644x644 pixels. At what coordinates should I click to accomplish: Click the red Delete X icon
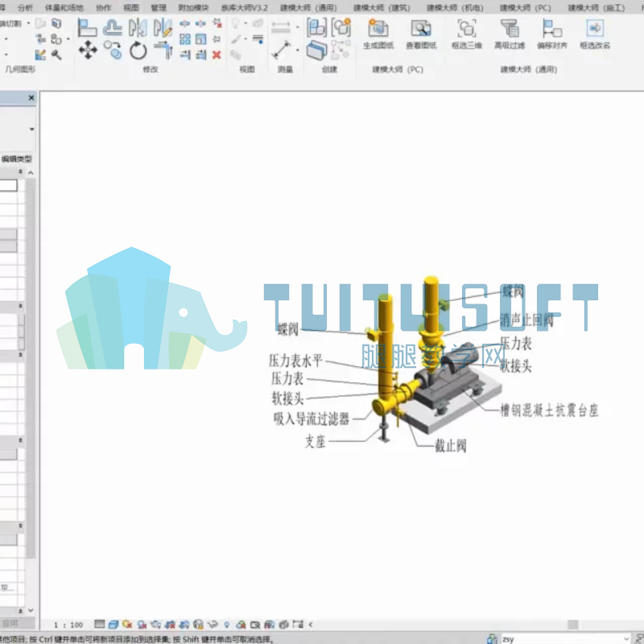(217, 55)
